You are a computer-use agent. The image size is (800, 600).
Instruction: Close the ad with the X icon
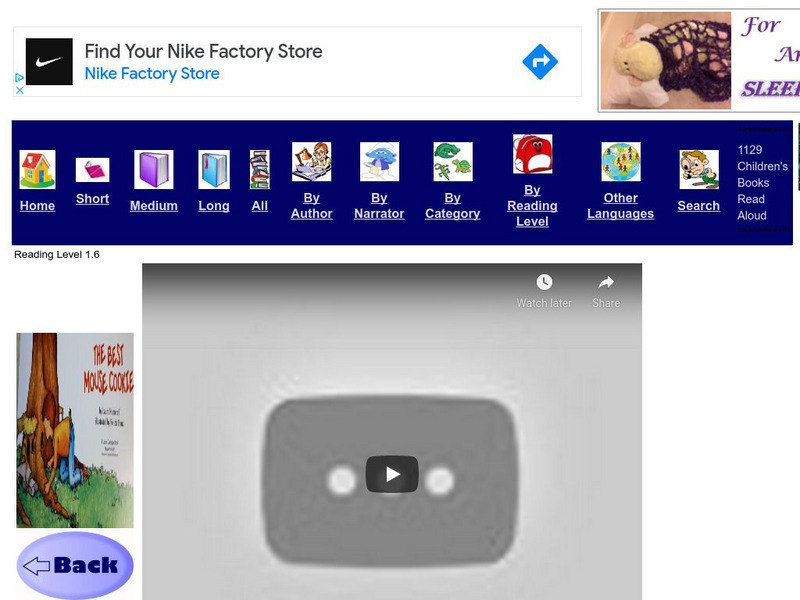(x=19, y=90)
